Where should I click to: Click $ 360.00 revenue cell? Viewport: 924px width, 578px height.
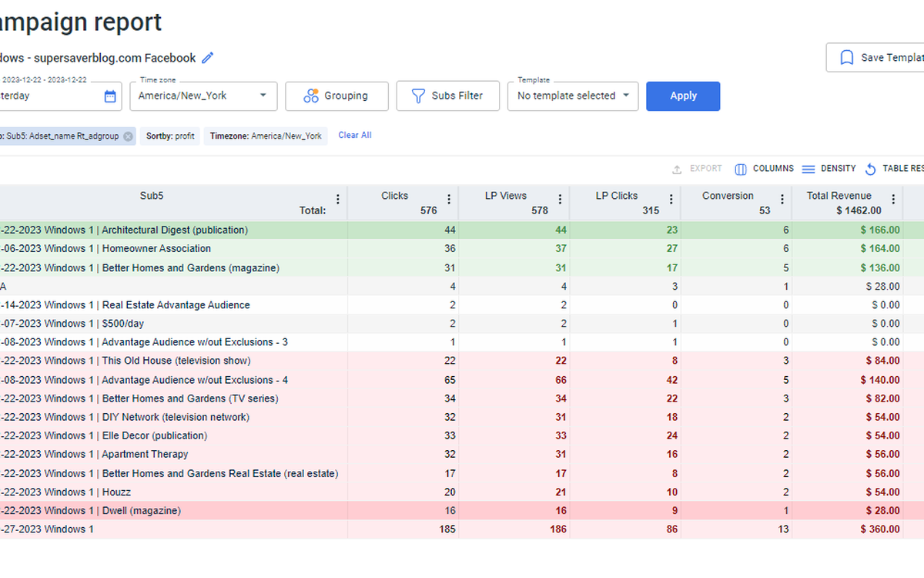point(880,529)
